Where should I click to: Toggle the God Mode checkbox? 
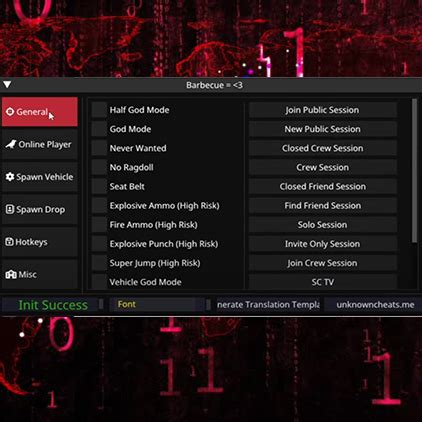[99, 129]
